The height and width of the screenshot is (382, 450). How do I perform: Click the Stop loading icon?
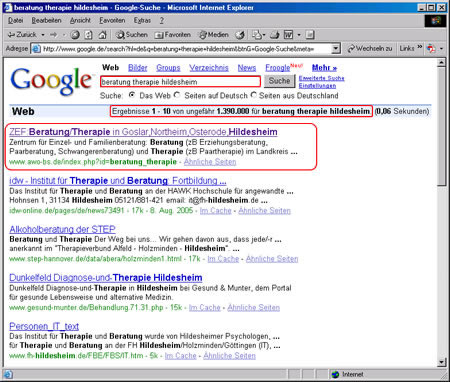pyautogui.click(x=75, y=35)
